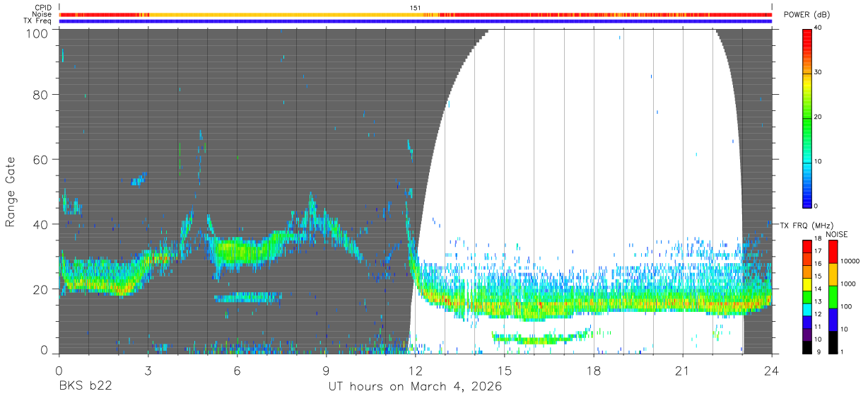Image resolution: width=868 pixels, height=401 pixels.
Task: Click UT hour tick 15 on x-axis
Action: [505, 370]
